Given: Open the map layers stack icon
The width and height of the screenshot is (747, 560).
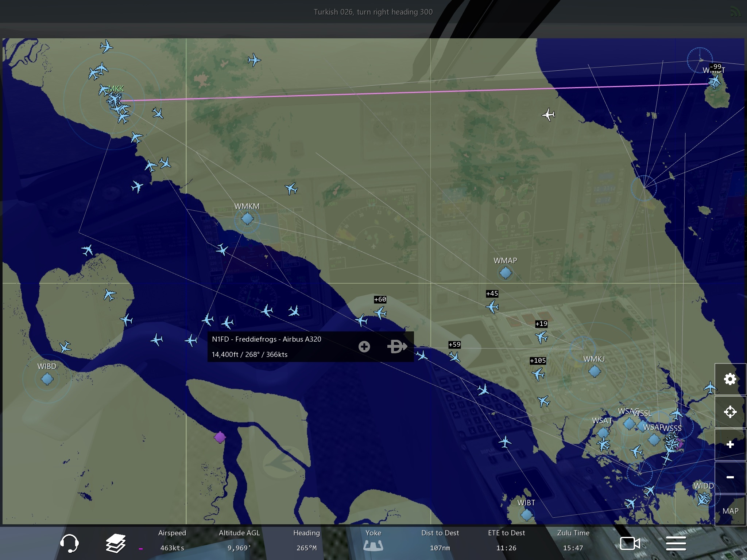Looking at the screenshot, I should click(x=116, y=543).
